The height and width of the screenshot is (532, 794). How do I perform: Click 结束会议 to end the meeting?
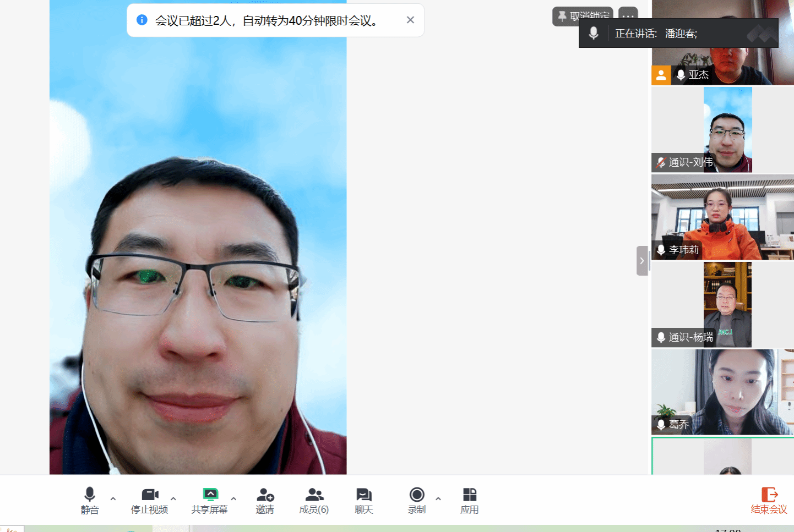pyautogui.click(x=769, y=500)
